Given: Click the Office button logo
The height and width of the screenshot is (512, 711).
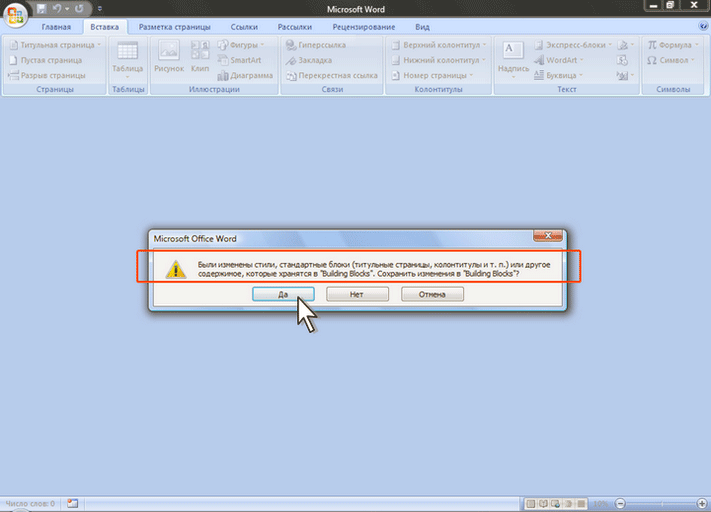Looking at the screenshot, I should [15, 15].
